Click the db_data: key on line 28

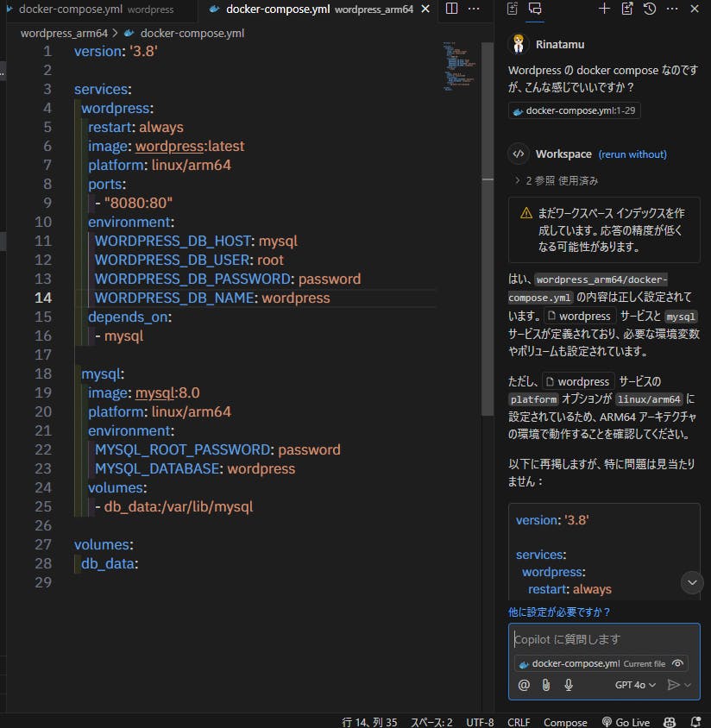(108, 563)
